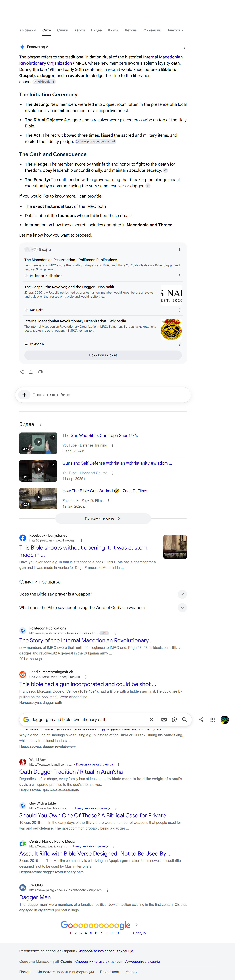
Task: Click the share icon beside the search bar
Action: click(x=201, y=719)
